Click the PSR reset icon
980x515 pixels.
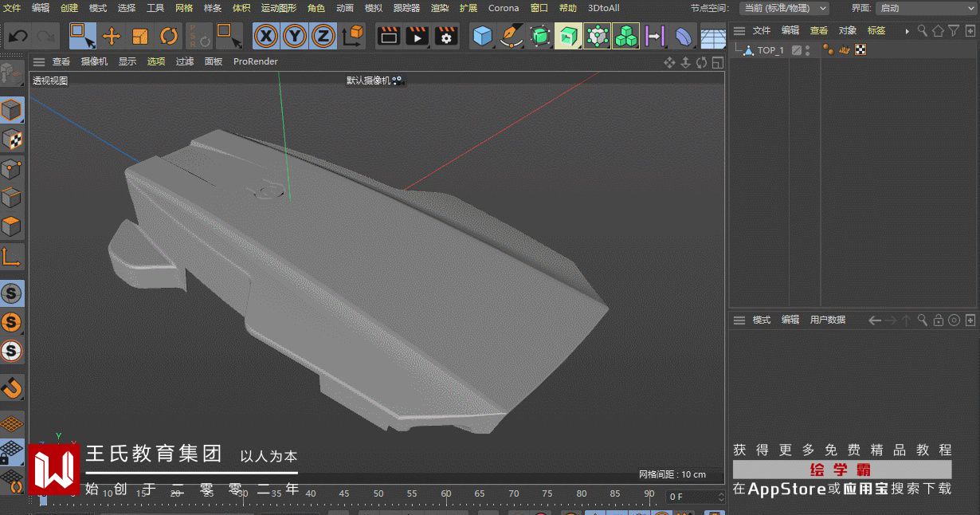click(x=199, y=36)
